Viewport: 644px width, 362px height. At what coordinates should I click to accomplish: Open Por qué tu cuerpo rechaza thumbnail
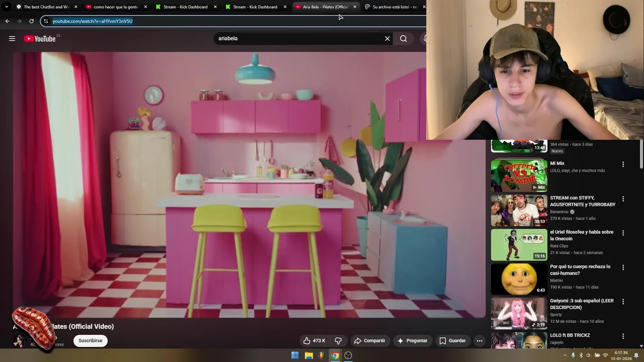pyautogui.click(x=519, y=279)
